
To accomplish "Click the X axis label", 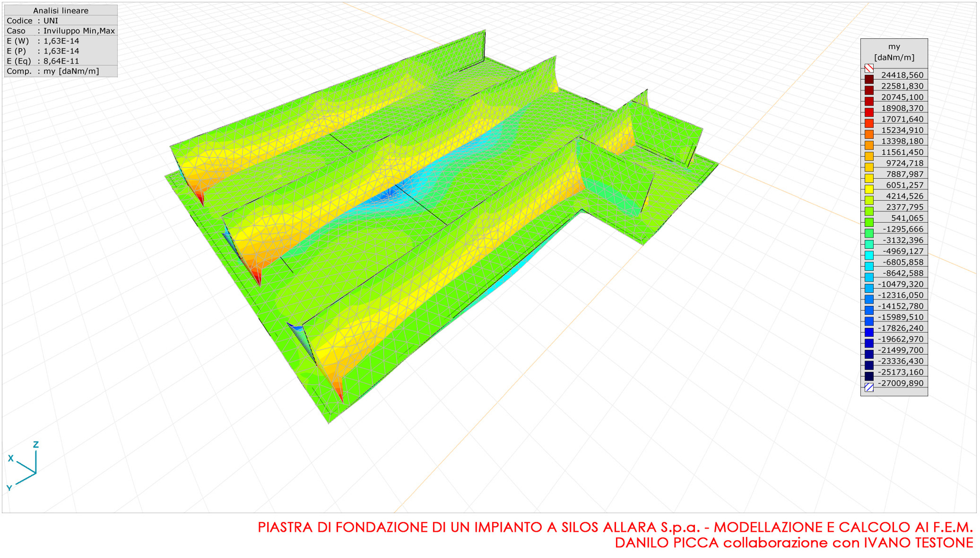I will click(x=11, y=458).
